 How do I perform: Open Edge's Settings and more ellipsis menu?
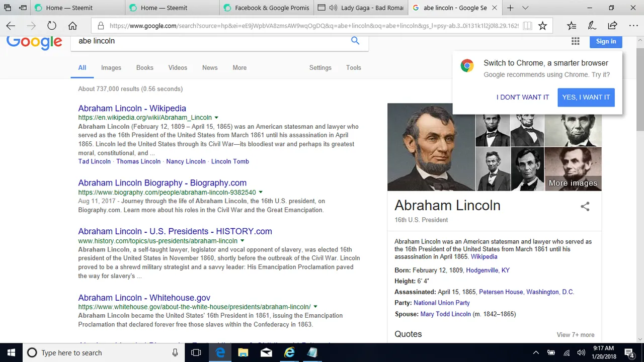(633, 26)
